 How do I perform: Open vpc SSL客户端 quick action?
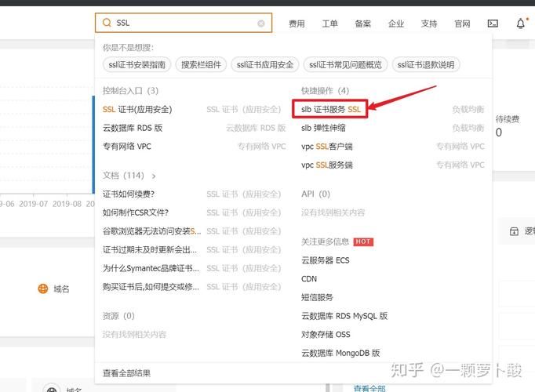(x=327, y=147)
